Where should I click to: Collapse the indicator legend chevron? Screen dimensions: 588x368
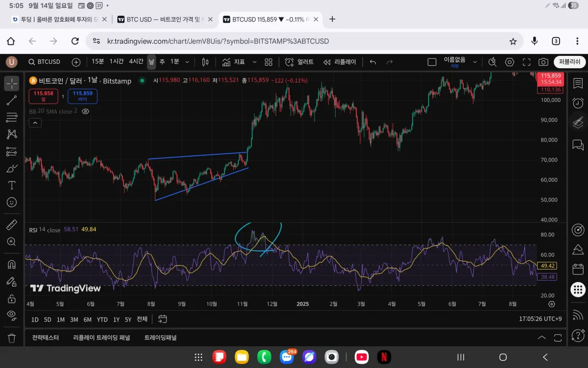point(35,123)
